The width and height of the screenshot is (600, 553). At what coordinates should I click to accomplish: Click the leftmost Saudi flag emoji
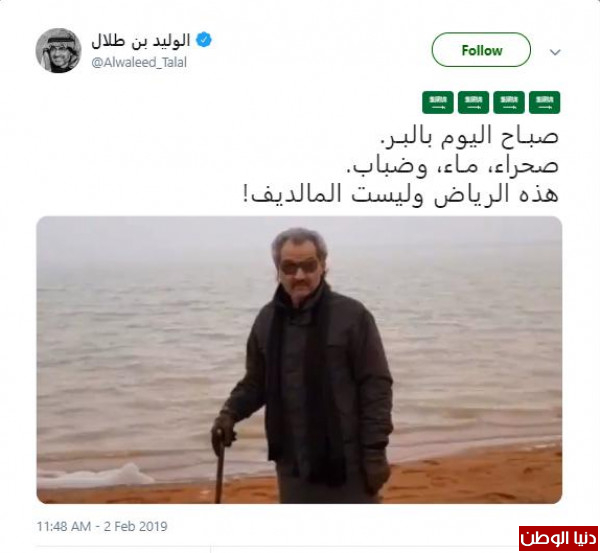click(438, 103)
